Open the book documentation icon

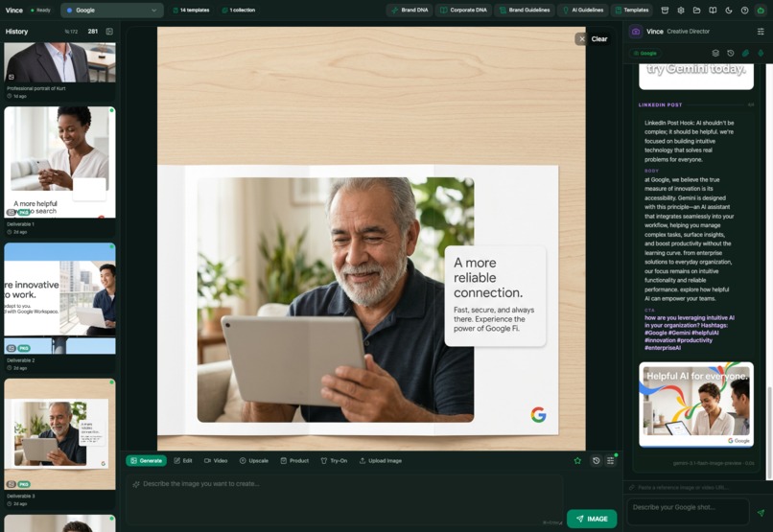(713, 10)
